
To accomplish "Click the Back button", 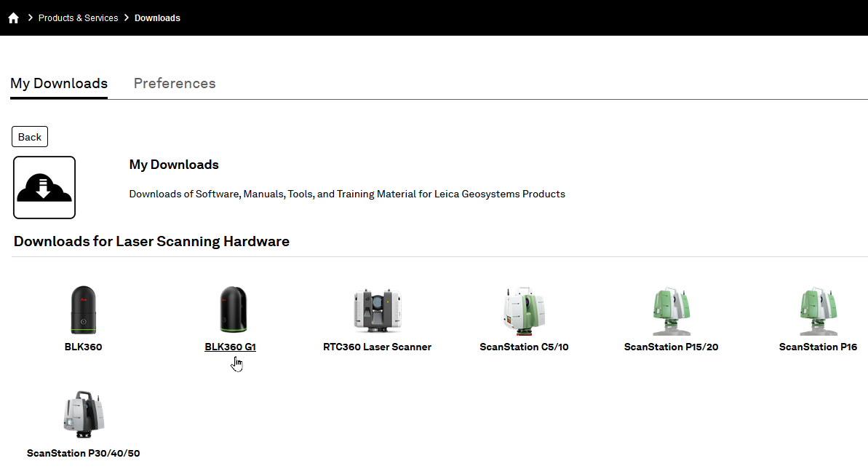I will (x=30, y=137).
